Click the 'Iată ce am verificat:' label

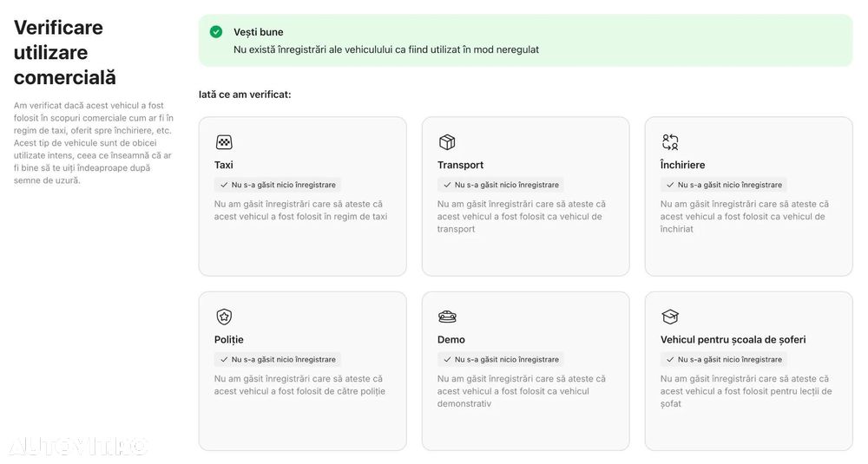pyautogui.click(x=245, y=94)
